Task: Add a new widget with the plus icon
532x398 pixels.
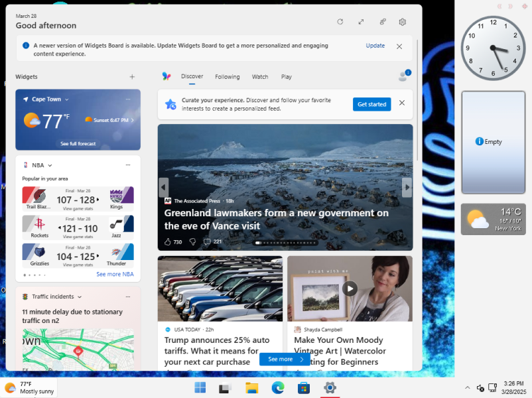Action: pos(132,77)
